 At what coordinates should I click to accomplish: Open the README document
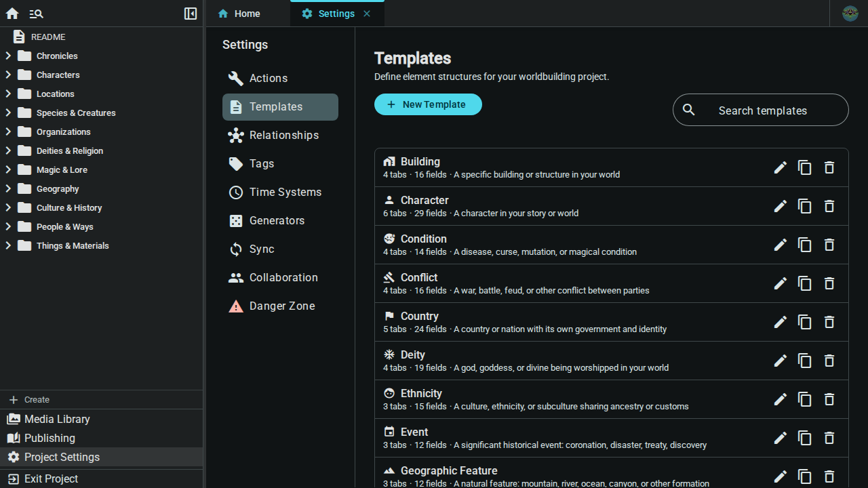pyautogui.click(x=102, y=37)
